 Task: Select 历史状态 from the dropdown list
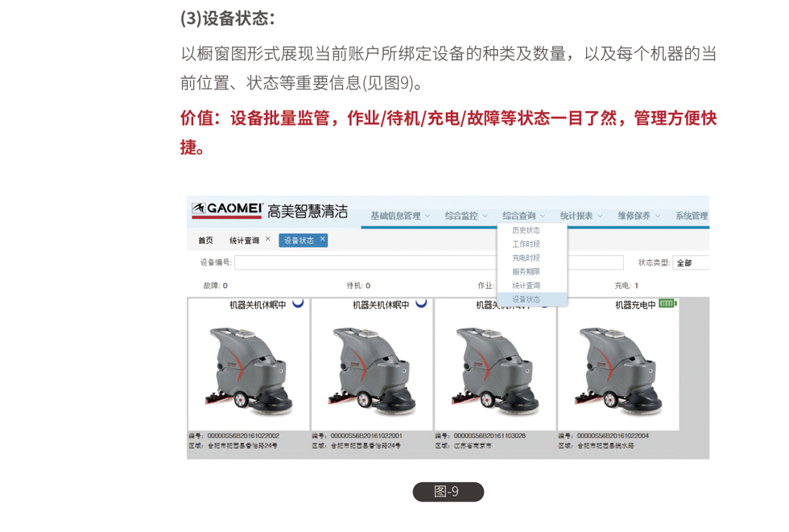[x=526, y=230]
